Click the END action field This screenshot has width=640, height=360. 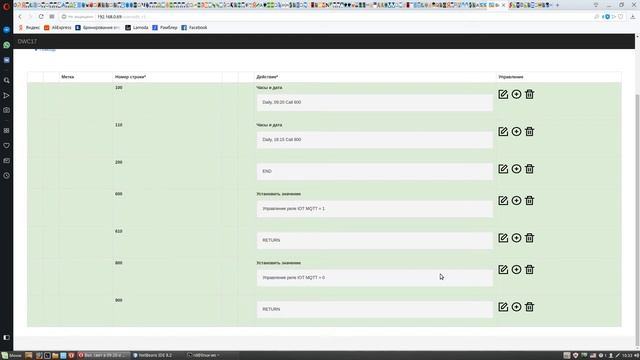click(375, 171)
